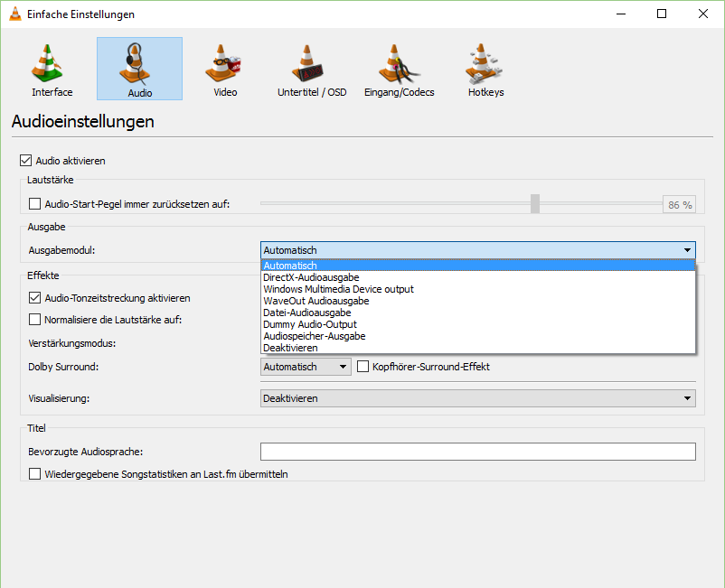Click the VLC cone icon in title bar
The image size is (725, 588).
click(x=15, y=14)
